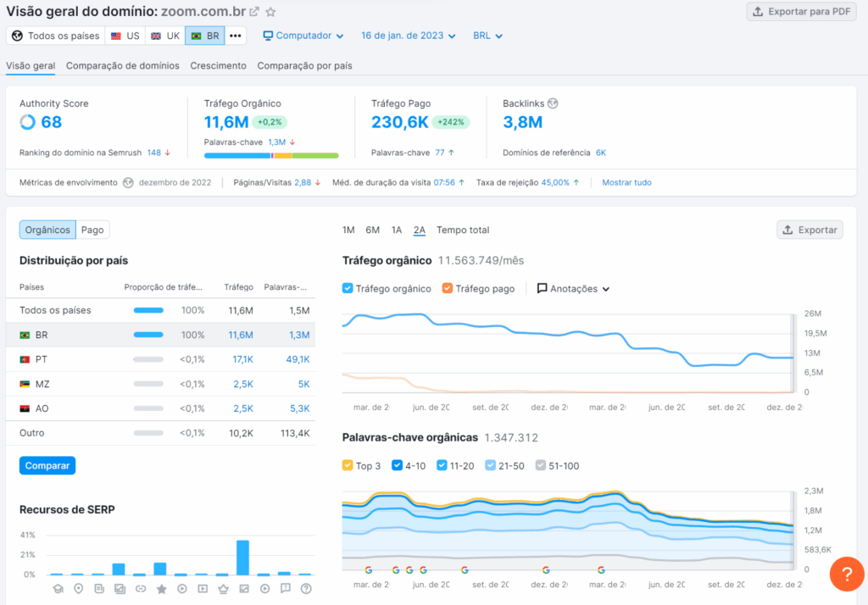The image size is (868, 605).
Task: Click the circled question mark SERP icon
Action: coord(306,588)
